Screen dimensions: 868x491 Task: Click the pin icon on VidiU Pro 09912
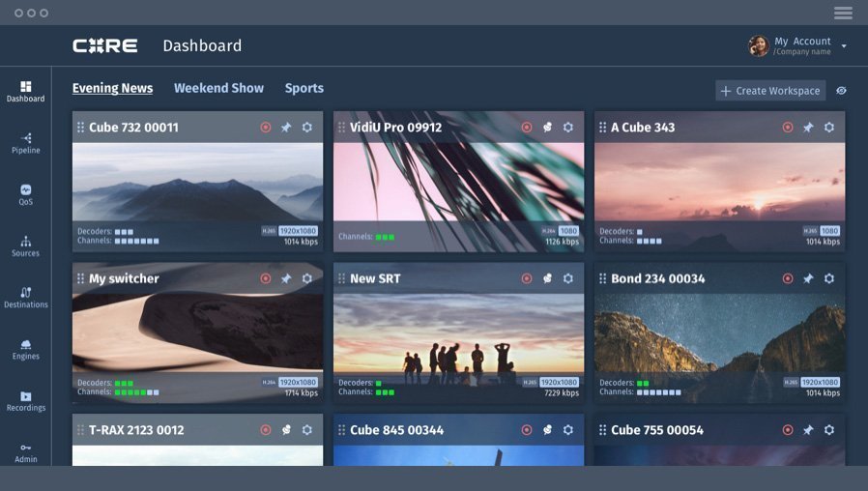point(547,128)
